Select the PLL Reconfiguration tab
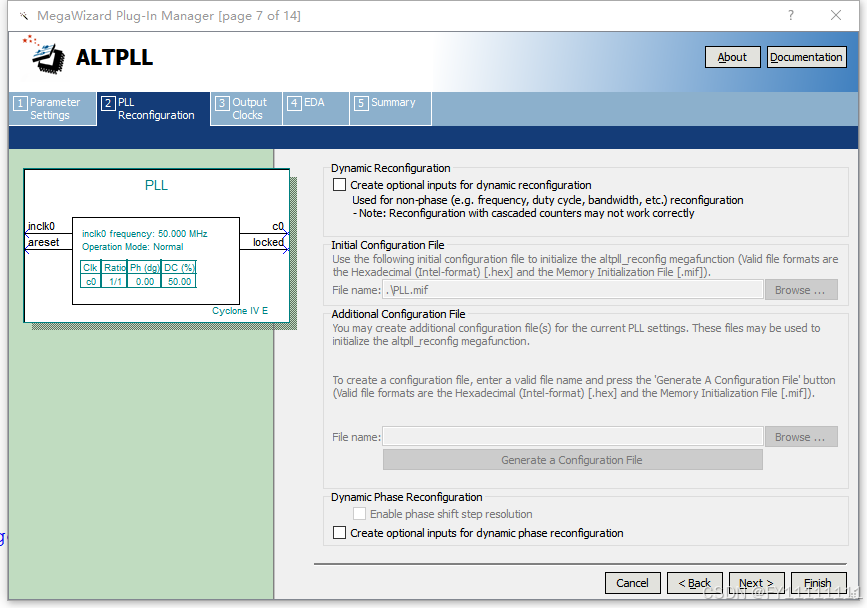This screenshot has width=867, height=608. [154, 109]
